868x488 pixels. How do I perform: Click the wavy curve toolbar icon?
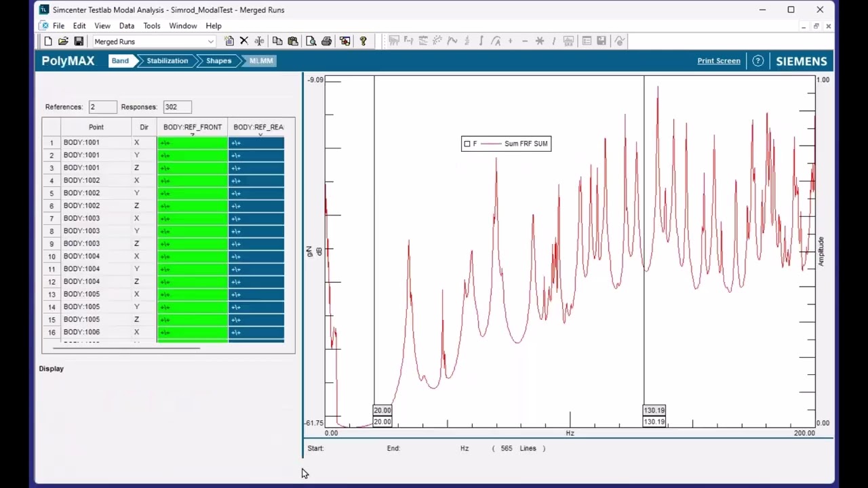coord(452,41)
